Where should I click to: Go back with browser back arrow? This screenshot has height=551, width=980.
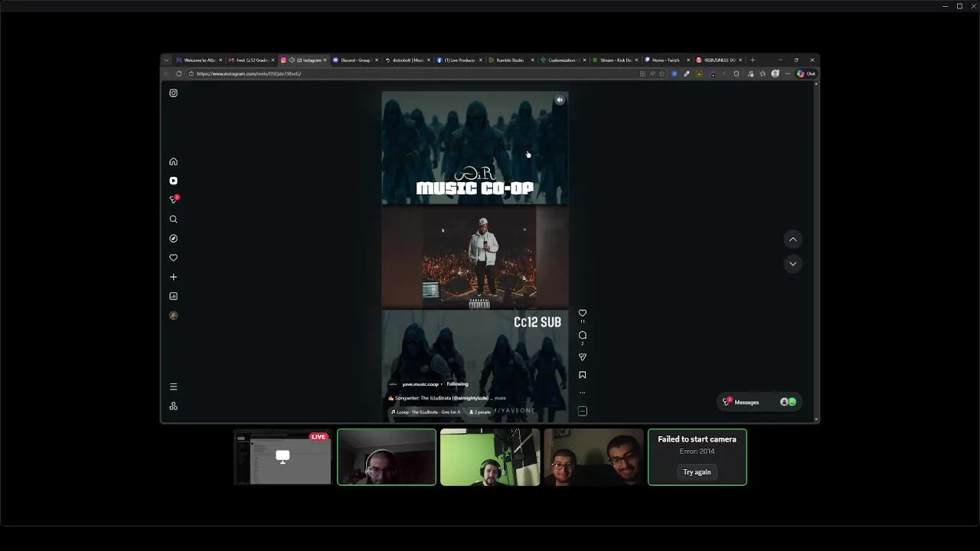pyautogui.click(x=166, y=73)
